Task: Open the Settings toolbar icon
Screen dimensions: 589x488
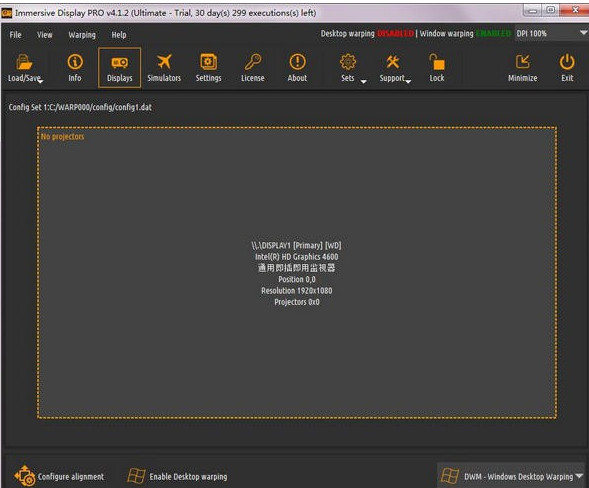Action: [208, 62]
